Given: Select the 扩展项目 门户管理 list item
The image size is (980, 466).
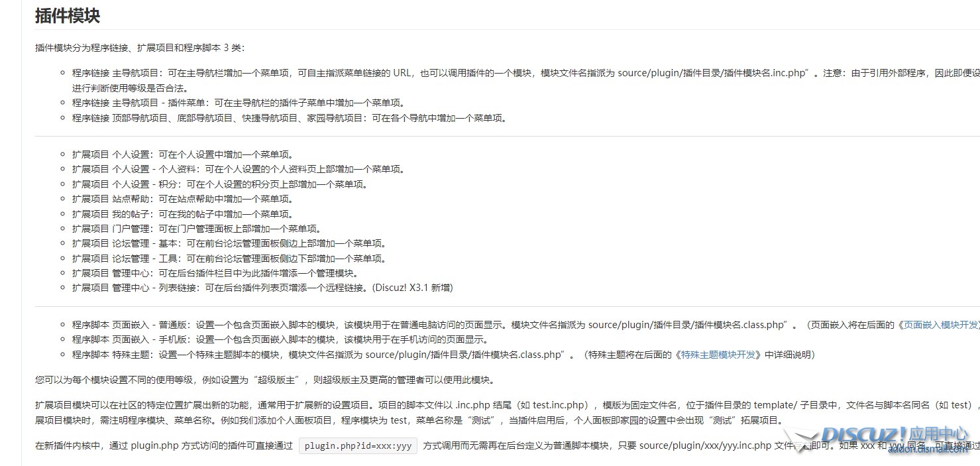Looking at the screenshot, I should tap(197, 229).
